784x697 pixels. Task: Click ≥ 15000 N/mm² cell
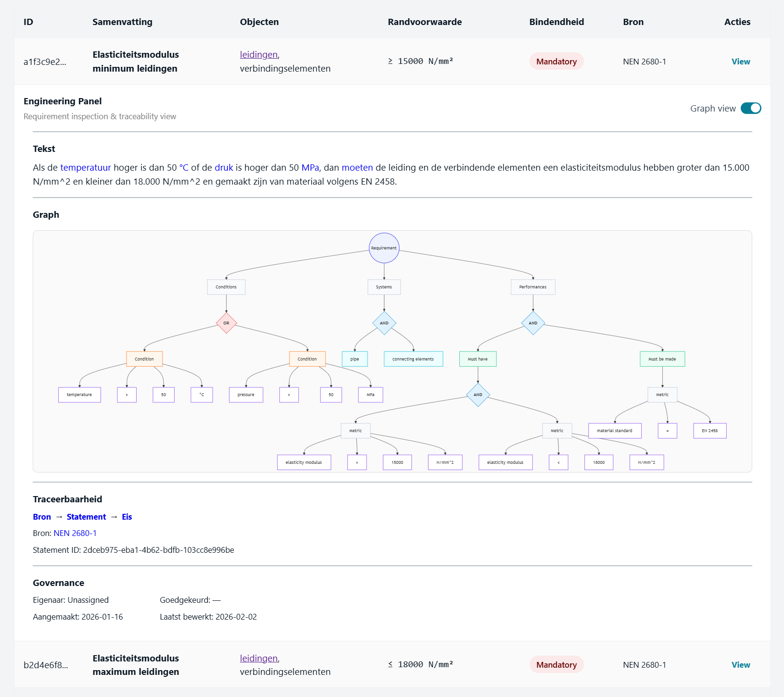coord(420,62)
